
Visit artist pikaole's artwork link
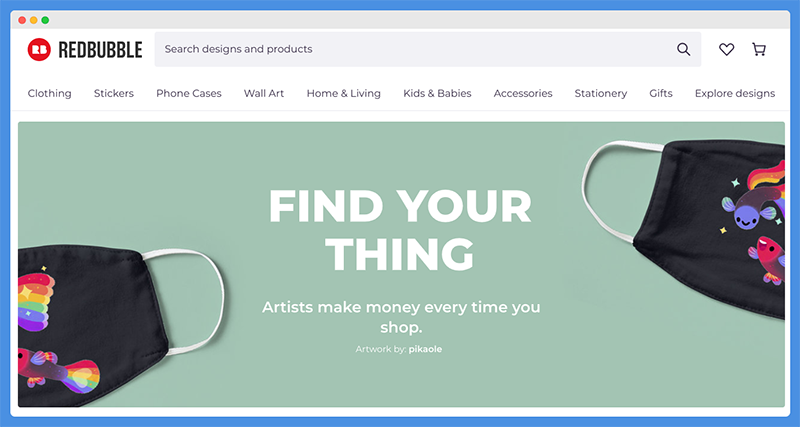click(425, 349)
